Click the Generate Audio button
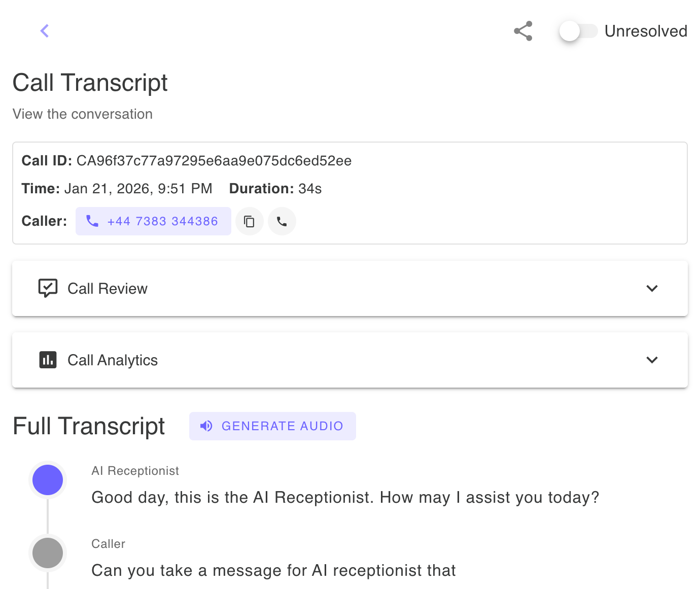Viewport: 700px width, 589px height. pos(272,426)
